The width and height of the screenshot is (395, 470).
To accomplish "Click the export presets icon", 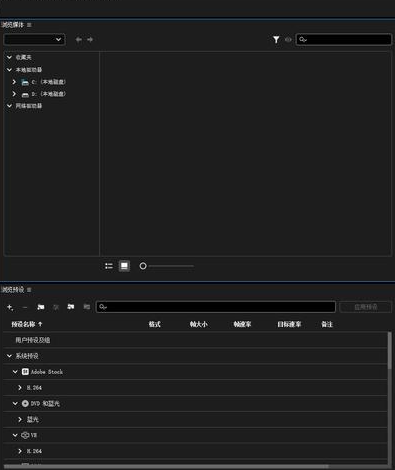I will (x=87, y=307).
